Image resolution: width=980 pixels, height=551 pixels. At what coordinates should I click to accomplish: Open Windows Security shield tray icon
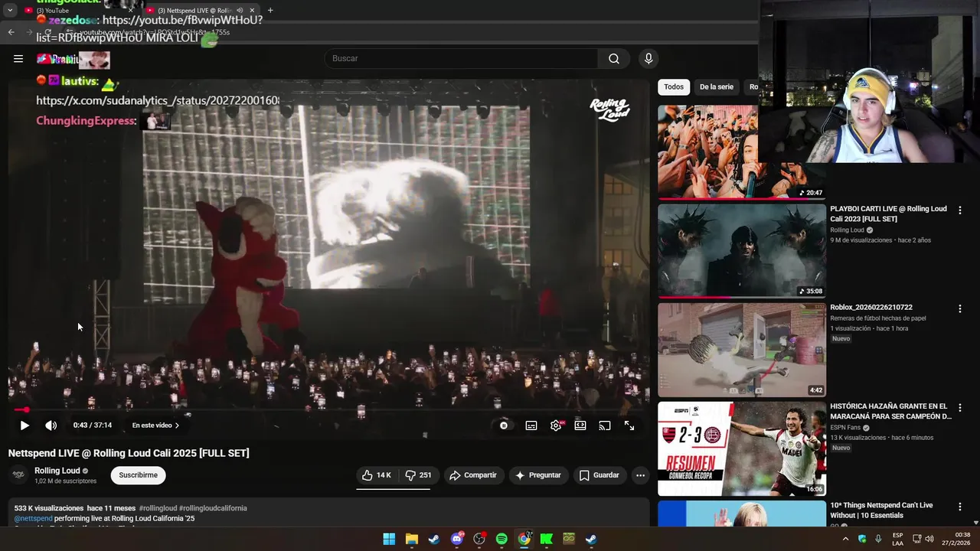(862, 539)
